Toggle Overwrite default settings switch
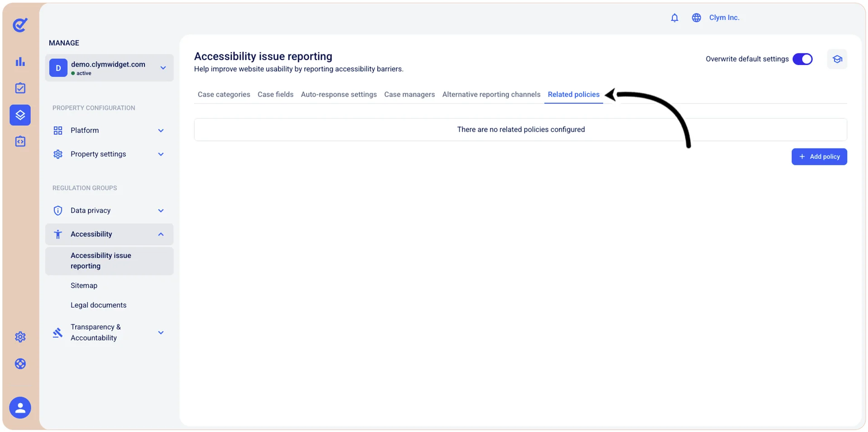 point(802,59)
